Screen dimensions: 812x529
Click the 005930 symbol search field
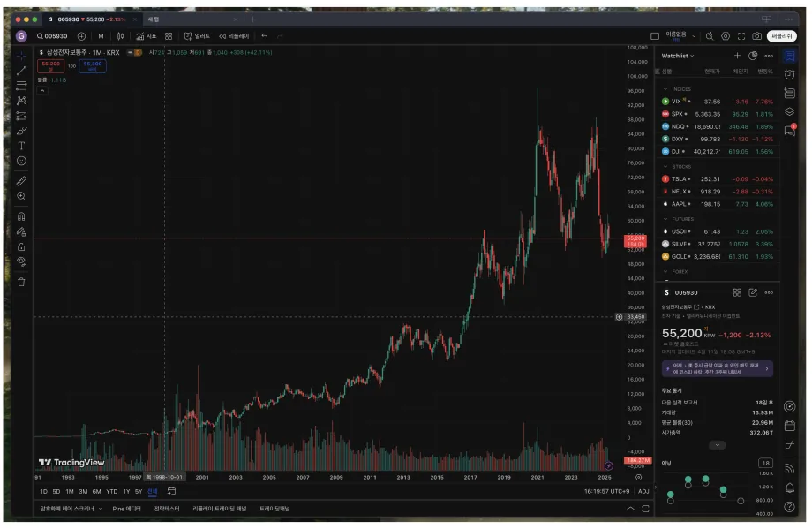(52, 36)
